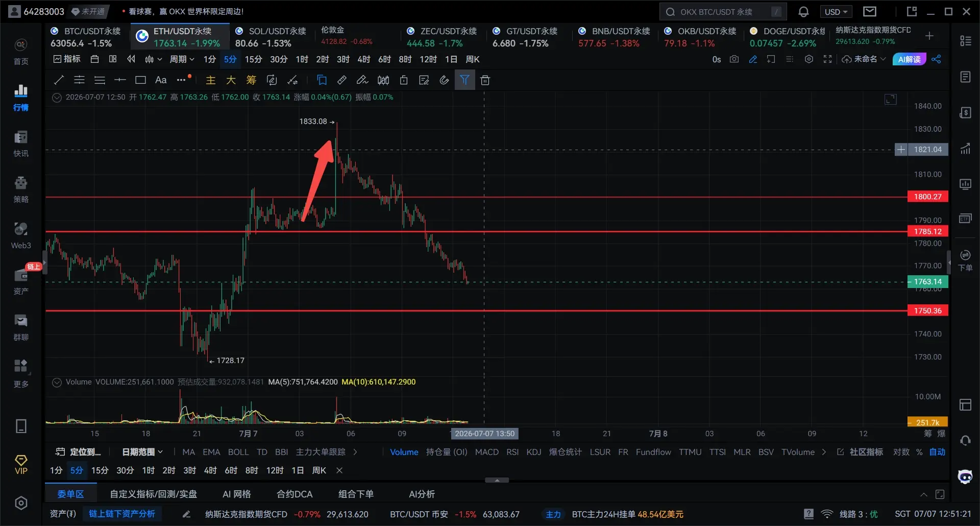Open VIP diamond icon in sidebar

21,465
